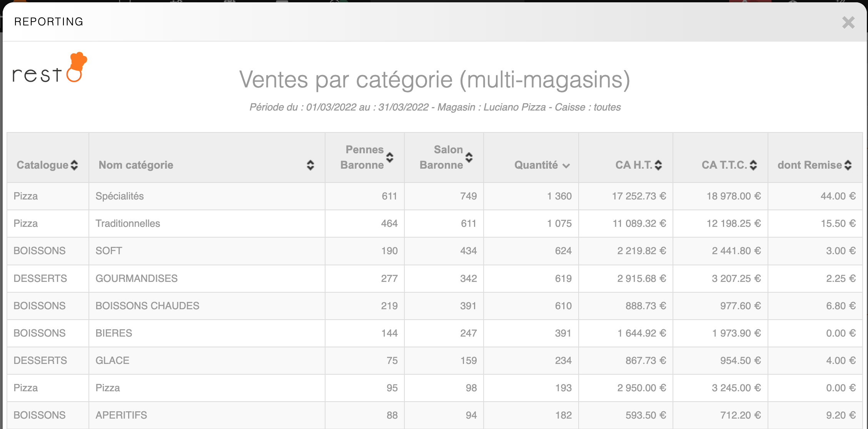Toggle Quantité descending sort chevron

click(566, 166)
